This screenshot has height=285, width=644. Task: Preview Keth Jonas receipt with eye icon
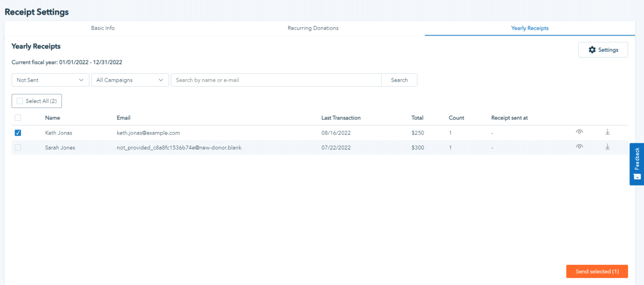tap(579, 132)
